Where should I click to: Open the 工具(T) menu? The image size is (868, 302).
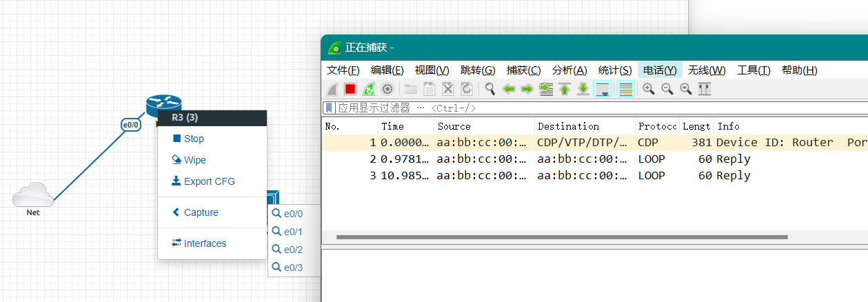(754, 70)
